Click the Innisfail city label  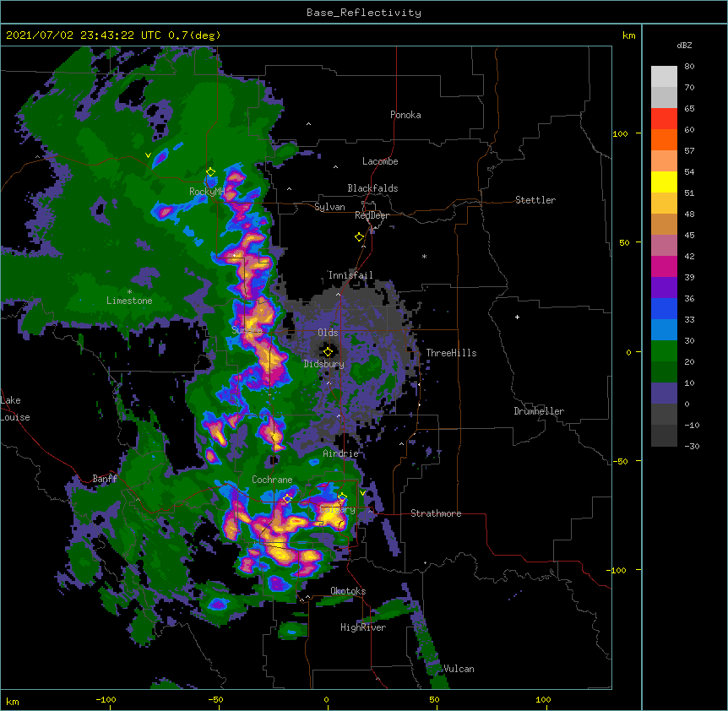pos(350,275)
